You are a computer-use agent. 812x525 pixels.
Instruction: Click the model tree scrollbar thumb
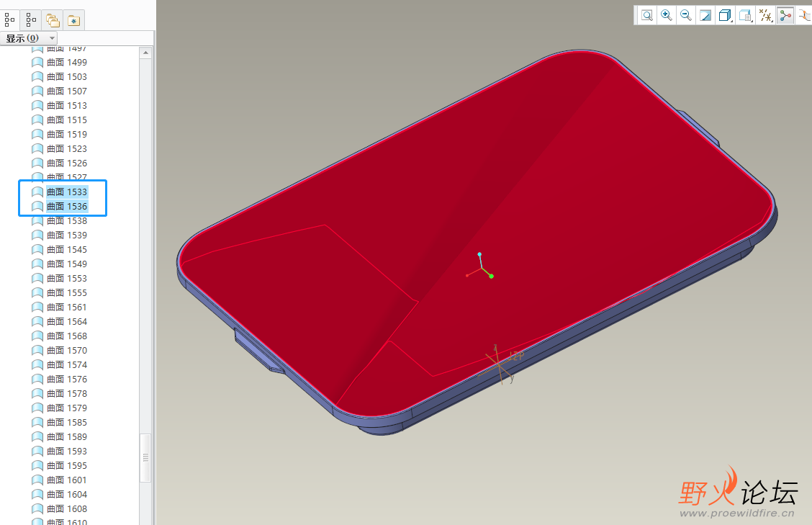point(145,457)
